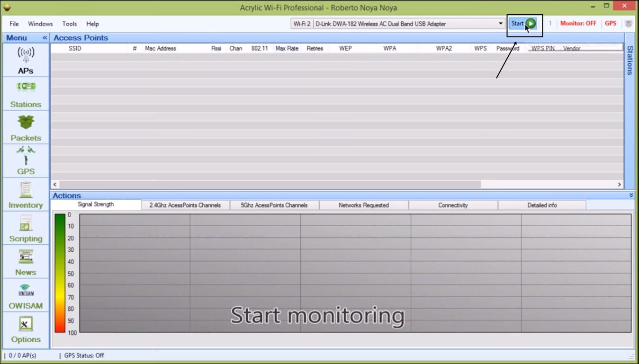Sort by WPS PIN column header
Screen dimensions: 639x364
(543, 48)
